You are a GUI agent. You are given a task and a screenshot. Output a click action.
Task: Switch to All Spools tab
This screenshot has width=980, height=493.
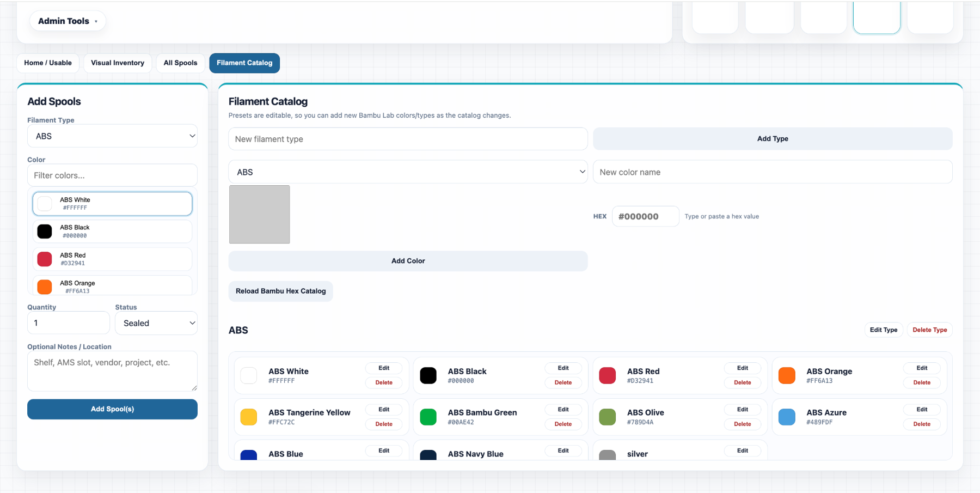pyautogui.click(x=180, y=63)
